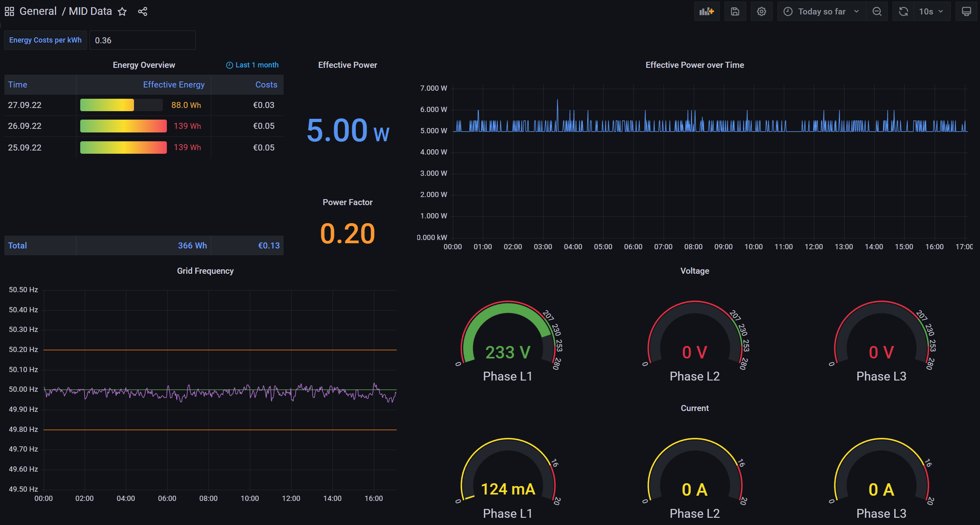Click the share dashboard icon
Image resolution: width=980 pixels, height=525 pixels.
click(x=142, y=12)
